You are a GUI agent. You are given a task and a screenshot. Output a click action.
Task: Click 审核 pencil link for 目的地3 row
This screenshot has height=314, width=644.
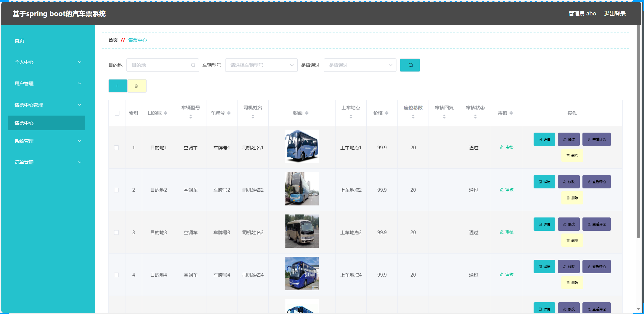coord(507,232)
